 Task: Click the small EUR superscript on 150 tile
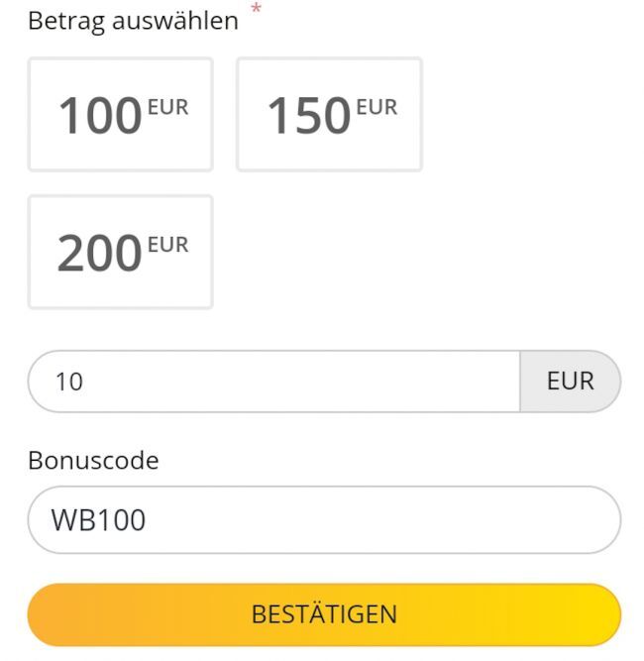(376, 107)
